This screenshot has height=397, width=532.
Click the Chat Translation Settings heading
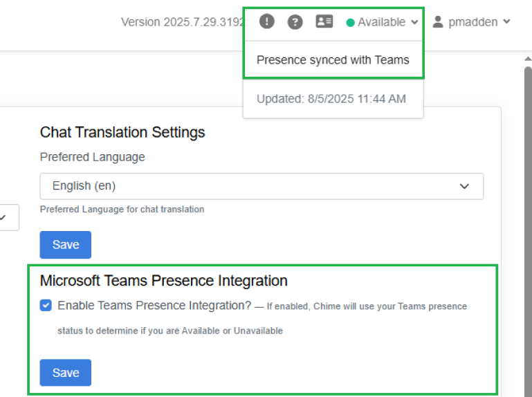[122, 132]
